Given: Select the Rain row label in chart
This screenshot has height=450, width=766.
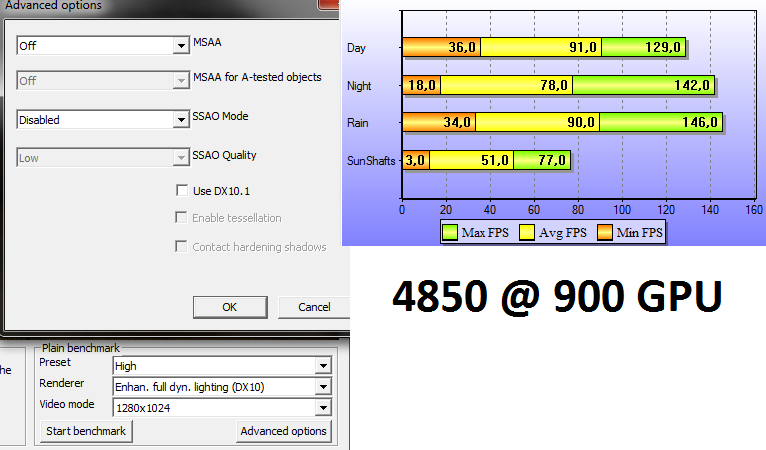Looking at the screenshot, I should pos(358,123).
